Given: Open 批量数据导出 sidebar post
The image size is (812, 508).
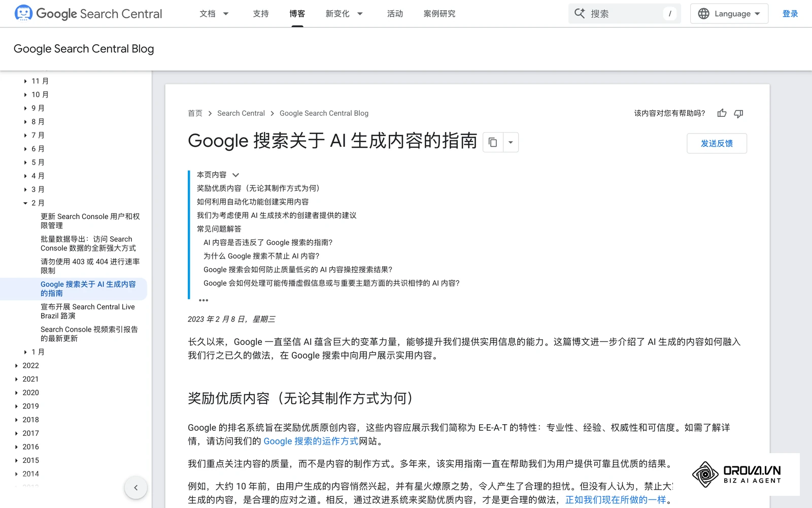Looking at the screenshot, I should pyautogui.click(x=88, y=243).
